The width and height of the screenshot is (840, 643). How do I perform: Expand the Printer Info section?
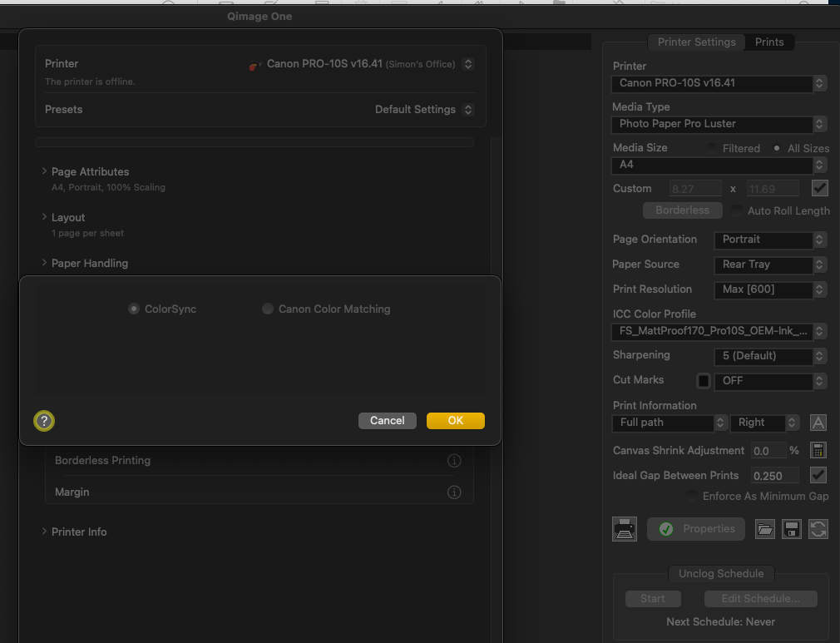pyautogui.click(x=44, y=532)
